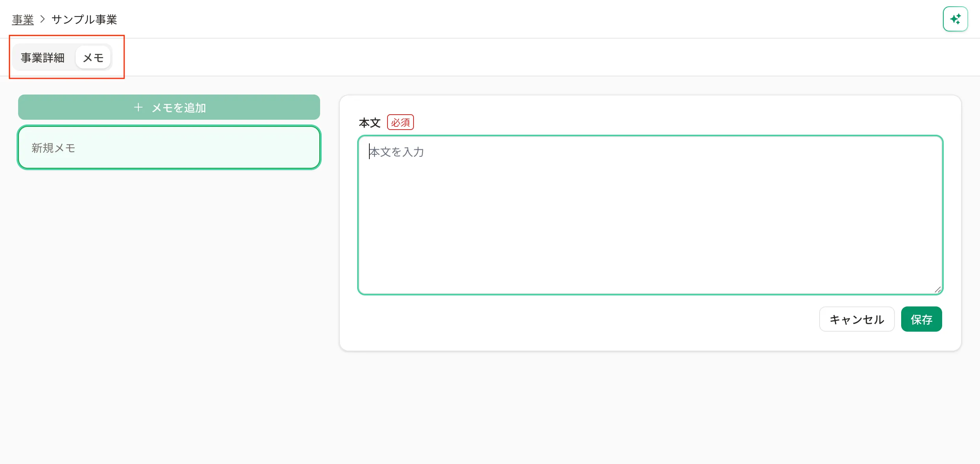
Task: Click the breadcrumb chevron separator after 事業
Action: [43, 19]
